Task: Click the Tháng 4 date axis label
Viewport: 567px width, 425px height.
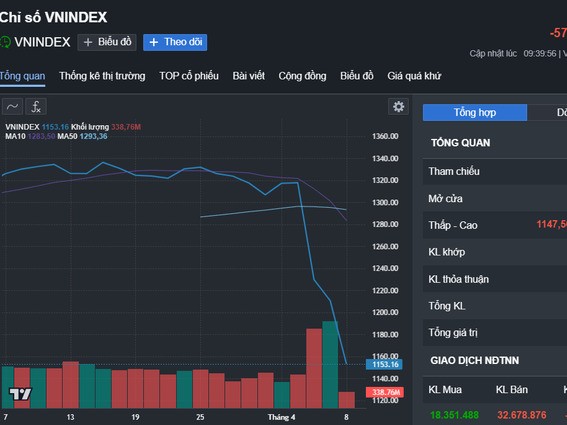Action: click(x=281, y=417)
